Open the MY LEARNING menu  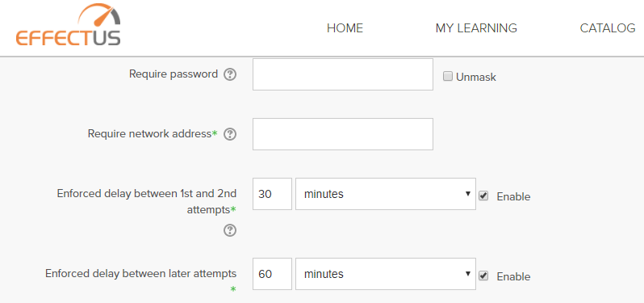tap(476, 28)
